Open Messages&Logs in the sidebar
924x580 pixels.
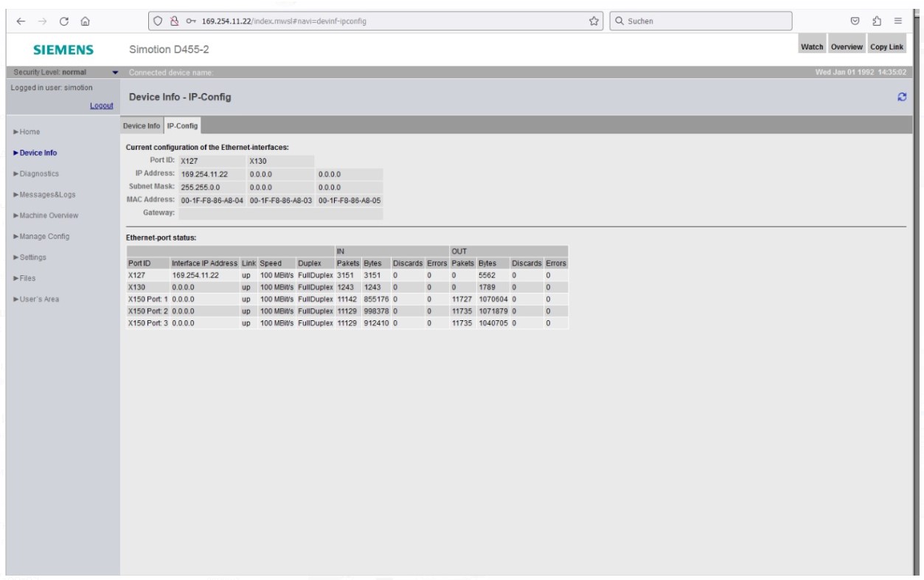(x=47, y=195)
